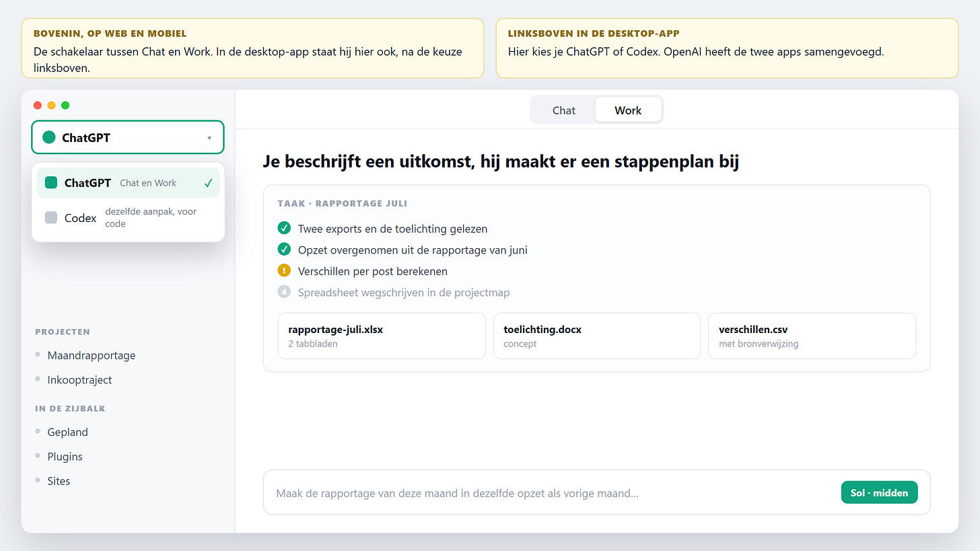
Task: Click the 'IN DE ZIJBALK' section heading
Action: [x=70, y=408]
